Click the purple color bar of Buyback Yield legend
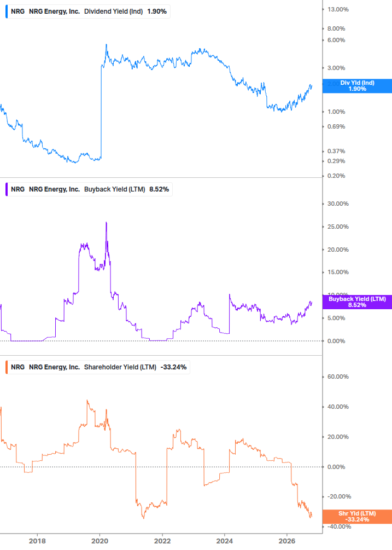 (7, 189)
